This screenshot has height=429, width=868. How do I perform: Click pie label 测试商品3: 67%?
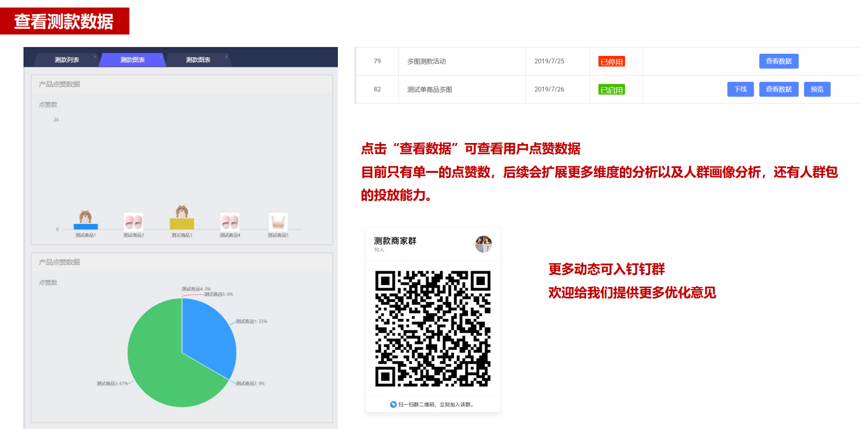tap(112, 384)
